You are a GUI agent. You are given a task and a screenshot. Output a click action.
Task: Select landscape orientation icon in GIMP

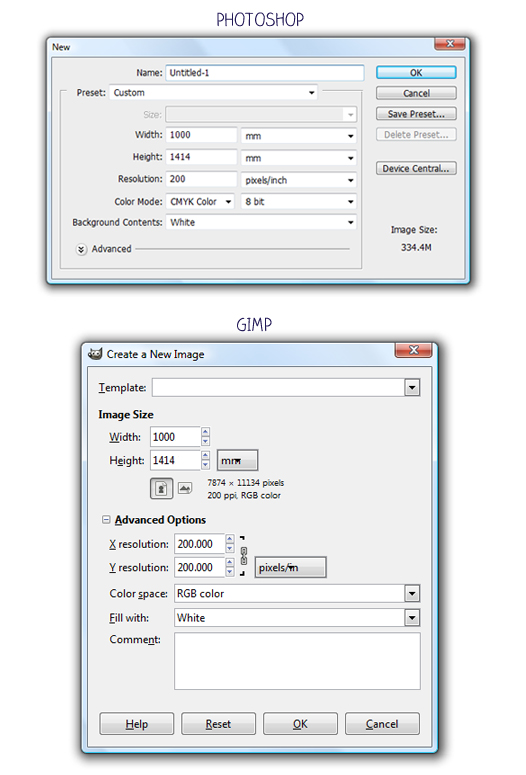[184, 488]
